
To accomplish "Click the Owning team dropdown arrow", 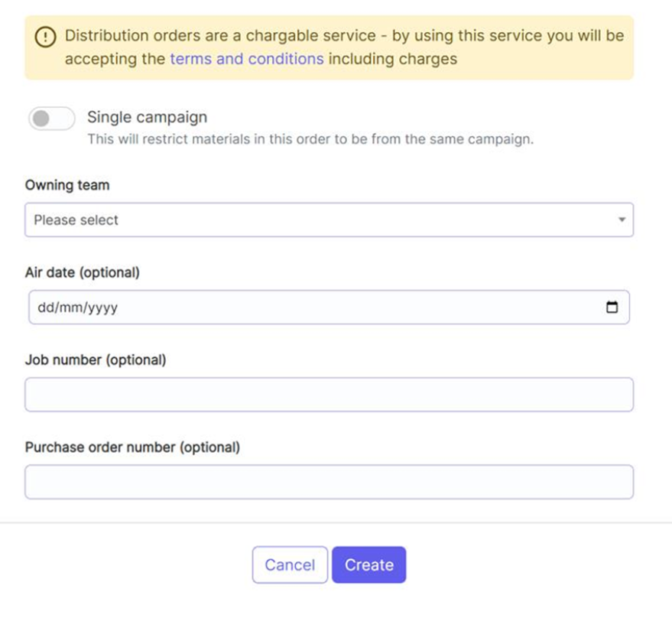I will pos(622,220).
